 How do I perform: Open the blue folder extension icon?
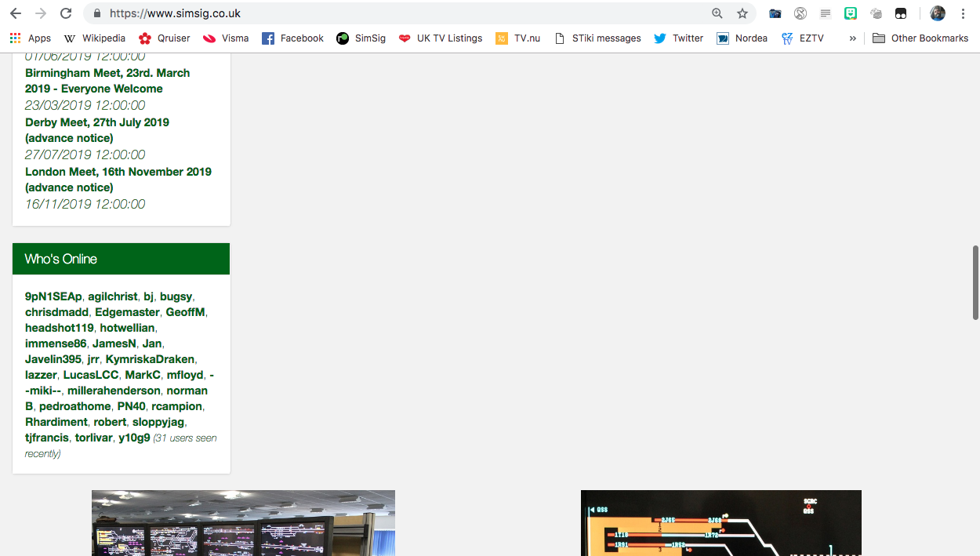point(775,13)
